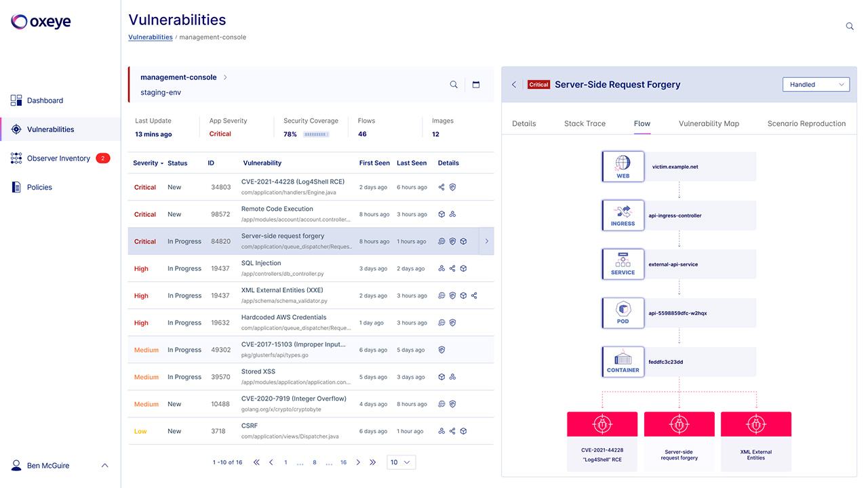The height and width of the screenshot is (488, 868).
Task: Open Observer Inventory from the sidebar
Action: 58,159
